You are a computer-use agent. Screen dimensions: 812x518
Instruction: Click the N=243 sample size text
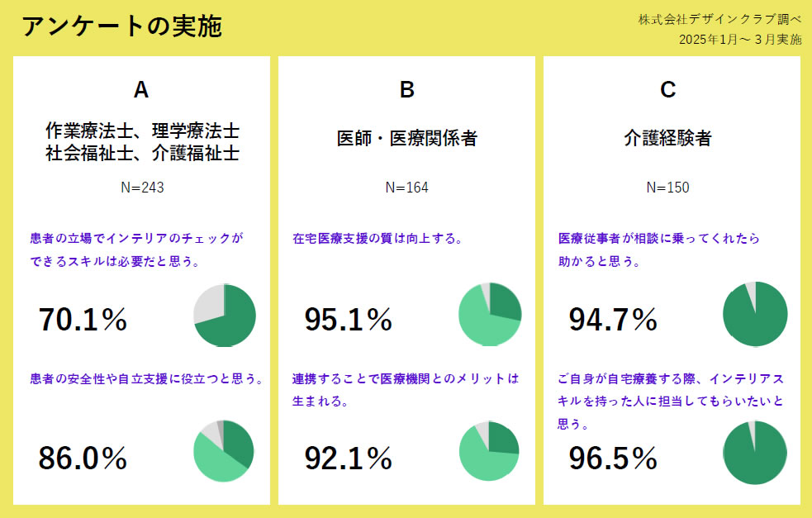[142, 188]
